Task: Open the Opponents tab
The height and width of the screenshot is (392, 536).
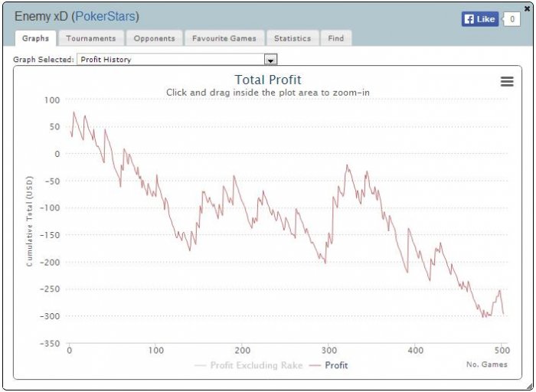Action: [154, 38]
